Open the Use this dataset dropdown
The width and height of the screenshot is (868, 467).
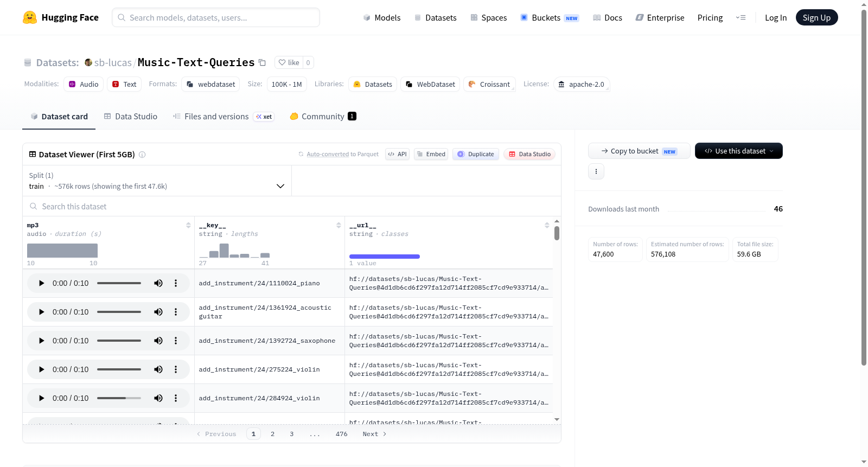[x=739, y=151]
